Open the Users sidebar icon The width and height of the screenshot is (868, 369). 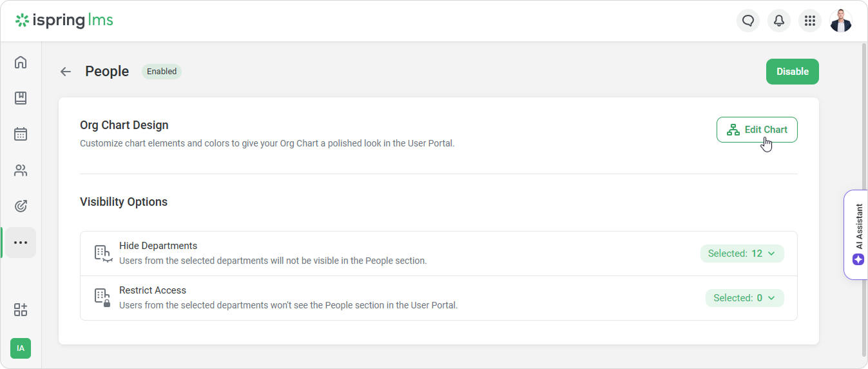click(x=21, y=170)
